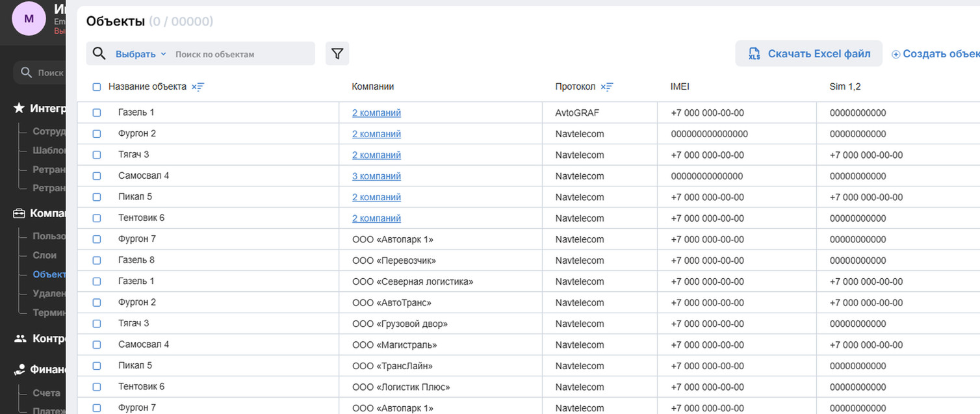
Task: Check the box for Самосвал 4 with 3 компаний
Action: pyautogui.click(x=97, y=176)
